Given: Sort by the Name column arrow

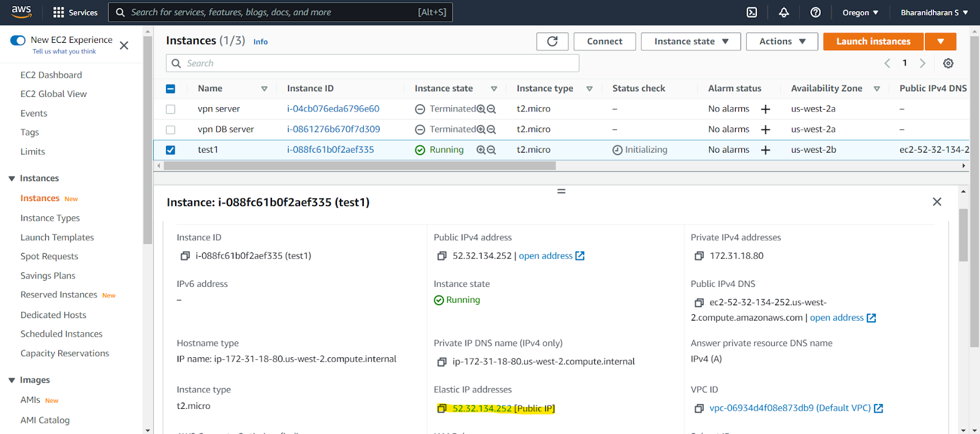Looking at the screenshot, I should tap(264, 89).
